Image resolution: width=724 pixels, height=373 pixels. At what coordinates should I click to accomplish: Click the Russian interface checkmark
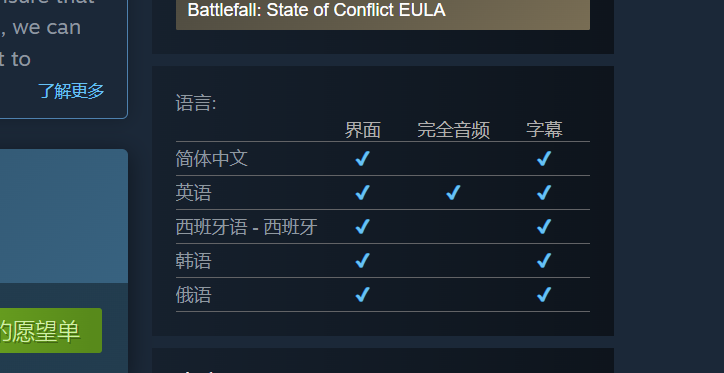pos(362,295)
